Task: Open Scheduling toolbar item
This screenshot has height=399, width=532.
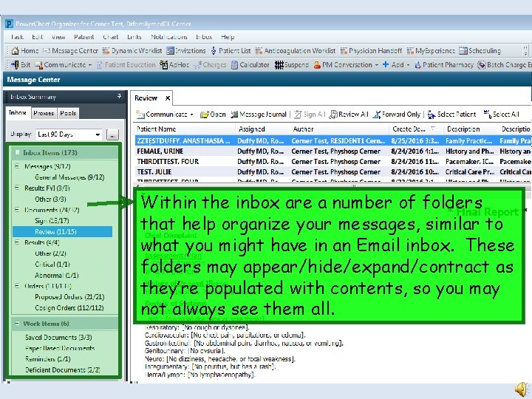Action: (480, 51)
